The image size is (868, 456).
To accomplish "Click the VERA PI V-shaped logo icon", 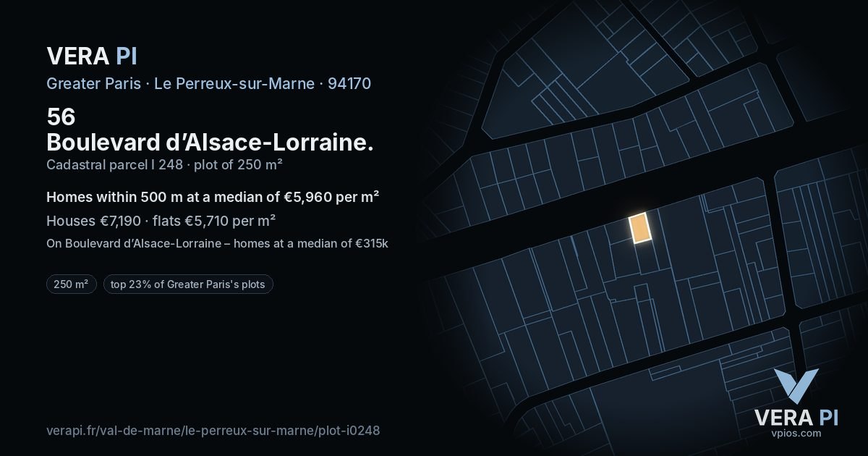I will point(796,386).
